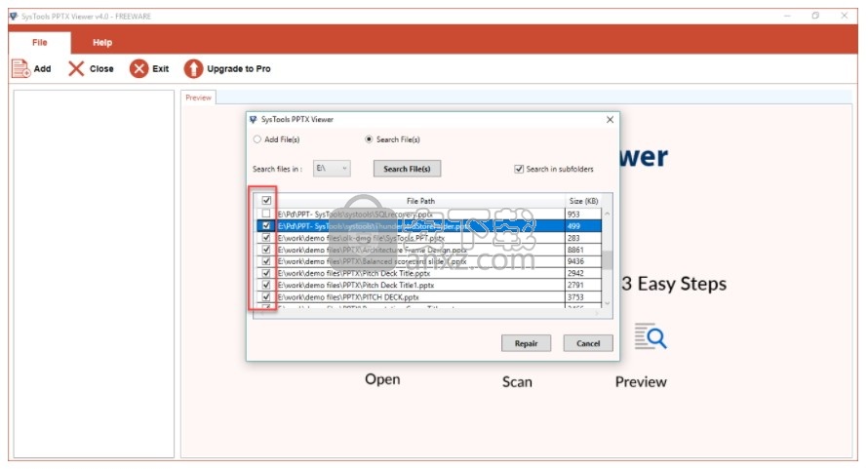This screenshot has width=868, height=469.
Task: Open the Search files in drive dropdown
Action: point(332,169)
